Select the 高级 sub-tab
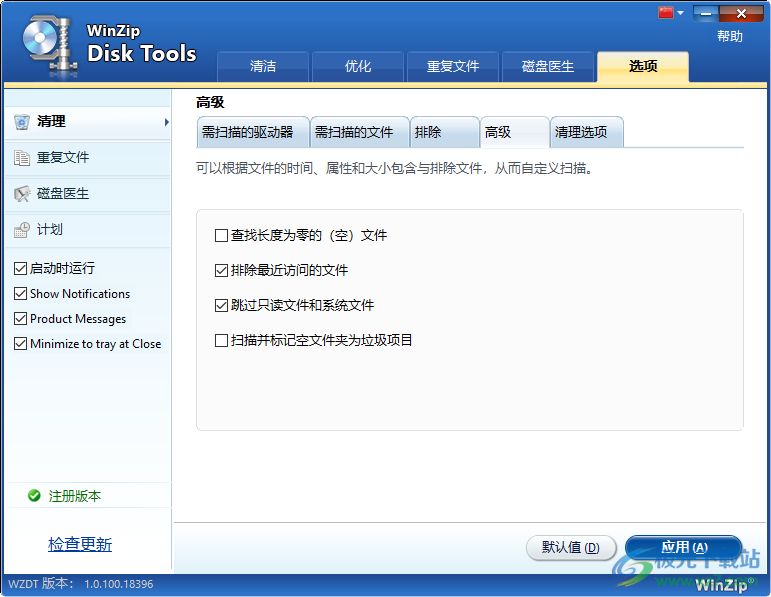771x597 pixels. point(514,132)
